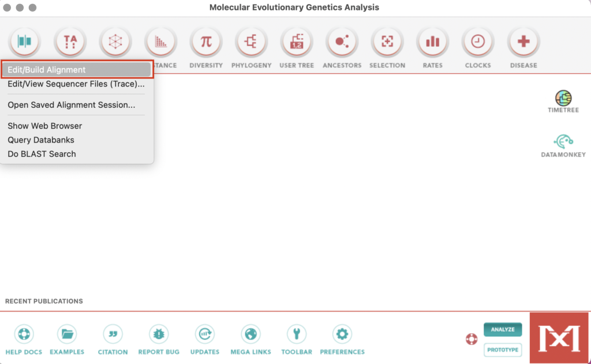The height and width of the screenshot is (364, 591).
Task: Launch the Datamonkey icon
Action: pyautogui.click(x=563, y=142)
